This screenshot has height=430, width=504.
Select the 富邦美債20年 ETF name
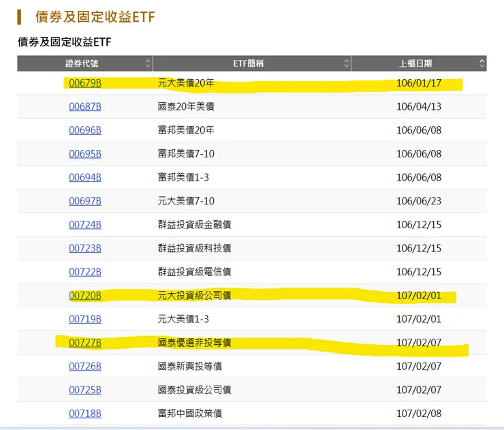click(186, 130)
